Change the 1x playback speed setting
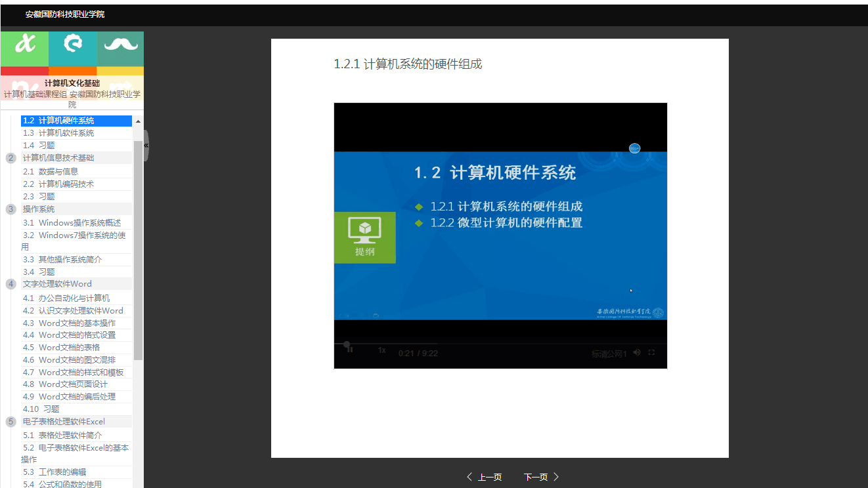This screenshot has width=868, height=488. 381,350
